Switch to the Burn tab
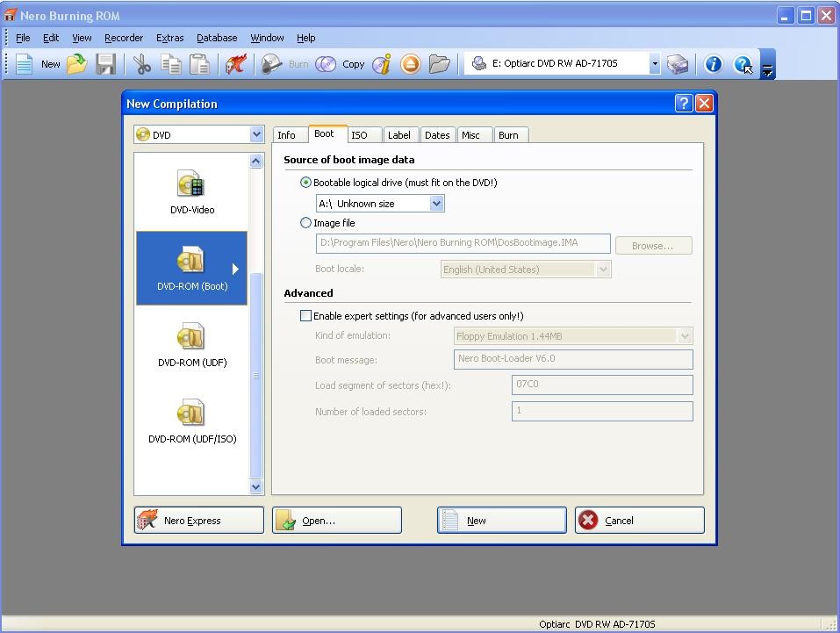The image size is (840, 633). (511, 135)
